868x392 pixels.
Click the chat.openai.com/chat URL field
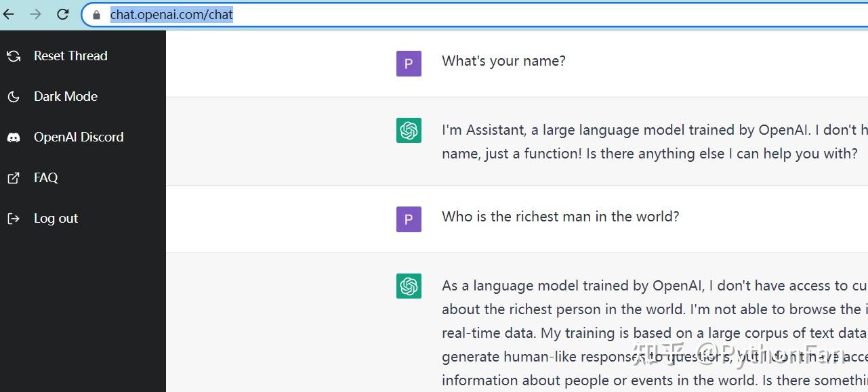[474, 14]
